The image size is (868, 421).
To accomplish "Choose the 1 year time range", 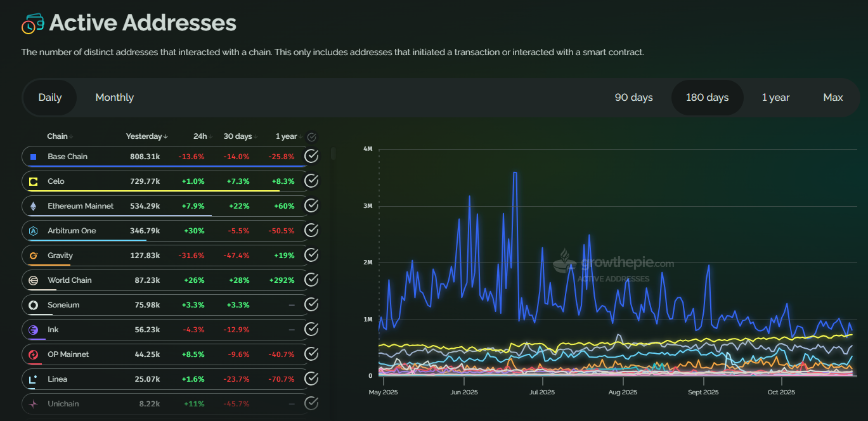I will [775, 98].
